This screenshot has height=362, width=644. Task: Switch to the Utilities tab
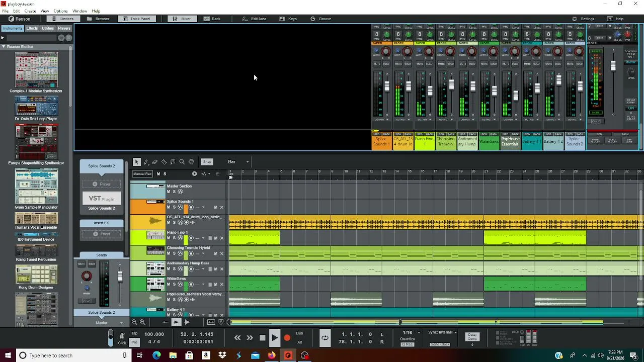(x=48, y=29)
